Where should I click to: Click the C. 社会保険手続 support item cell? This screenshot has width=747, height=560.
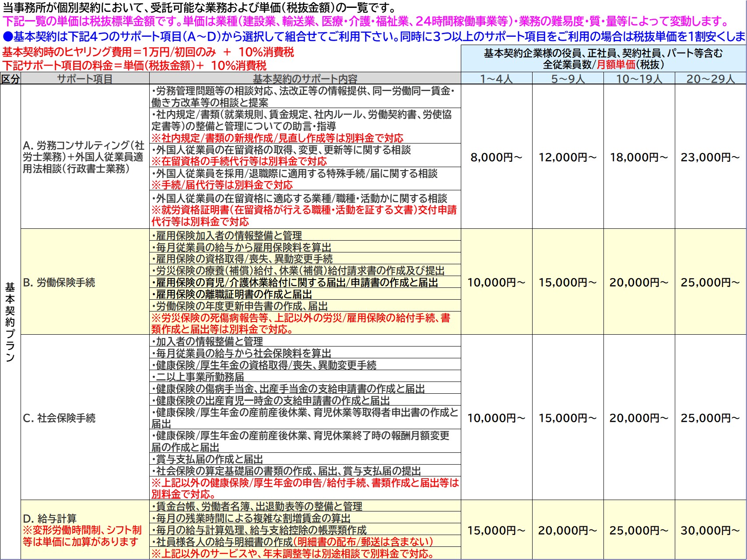click(59, 418)
